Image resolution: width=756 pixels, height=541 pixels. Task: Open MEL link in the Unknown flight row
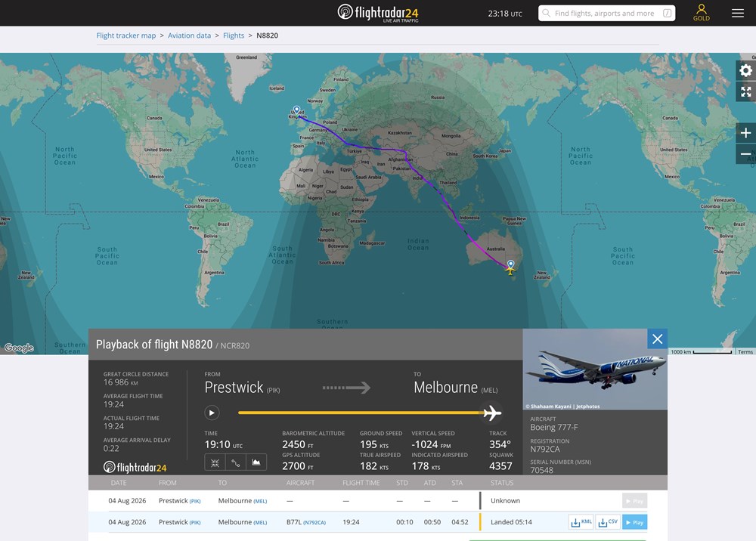tap(260, 502)
